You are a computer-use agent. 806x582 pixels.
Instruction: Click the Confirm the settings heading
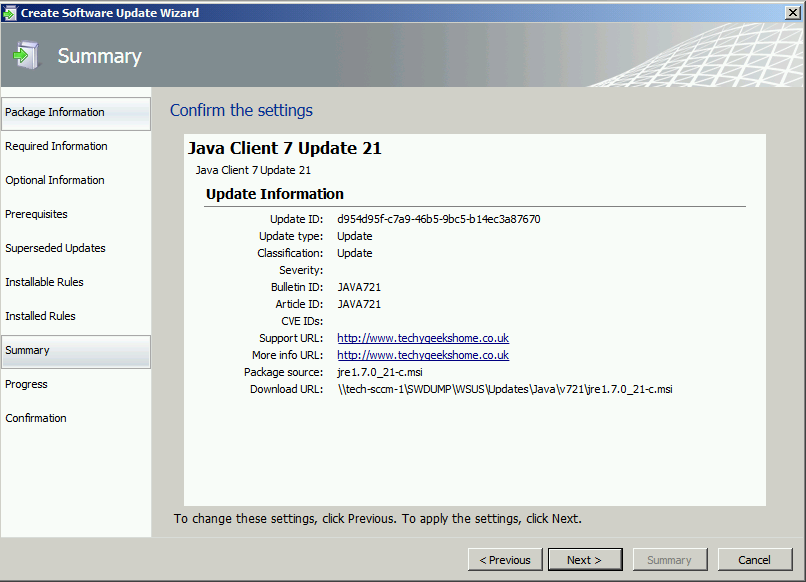coord(241,110)
